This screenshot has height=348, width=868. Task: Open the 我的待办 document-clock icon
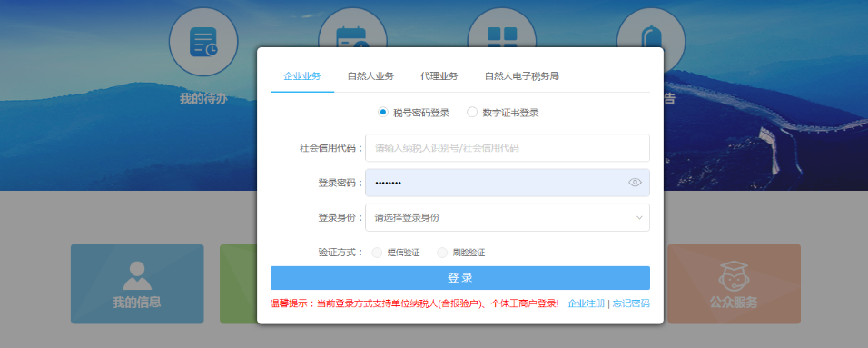(203, 42)
